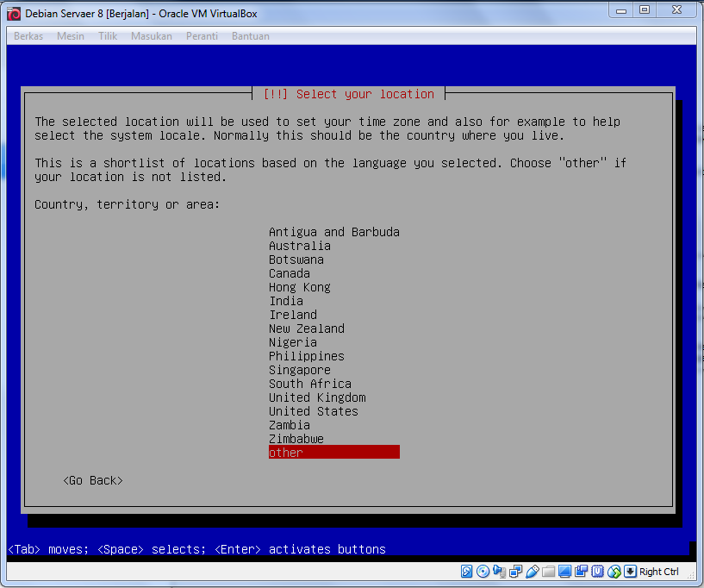Click the display settings status icon

pos(564,572)
